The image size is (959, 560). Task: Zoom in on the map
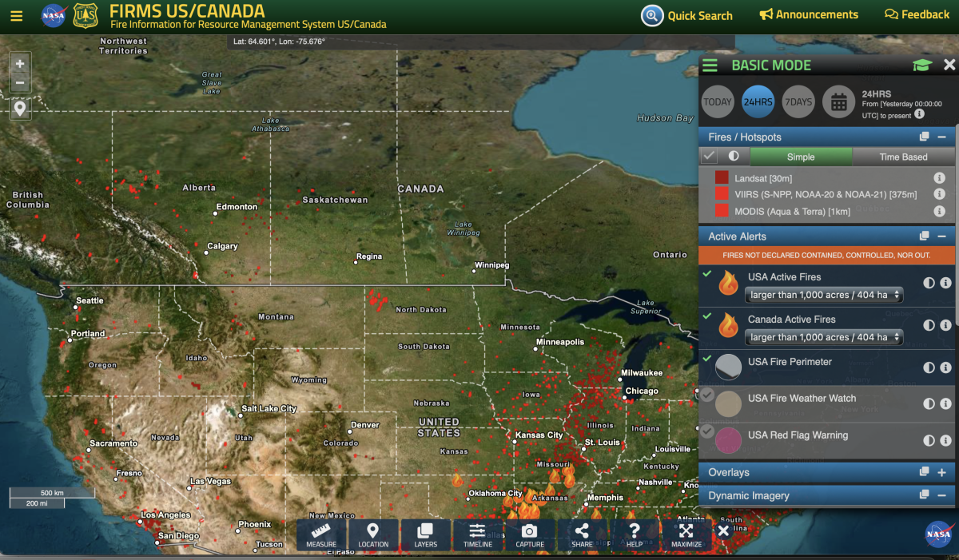[20, 64]
